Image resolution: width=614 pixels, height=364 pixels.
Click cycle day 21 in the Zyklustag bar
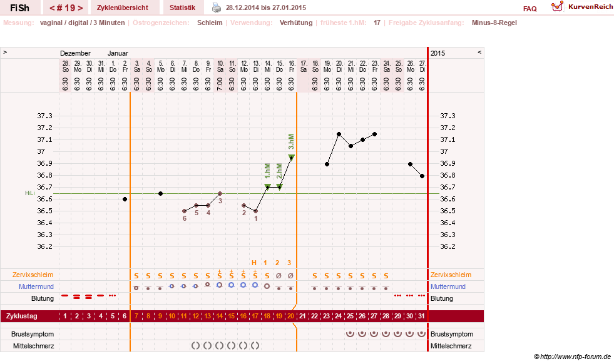point(302,316)
